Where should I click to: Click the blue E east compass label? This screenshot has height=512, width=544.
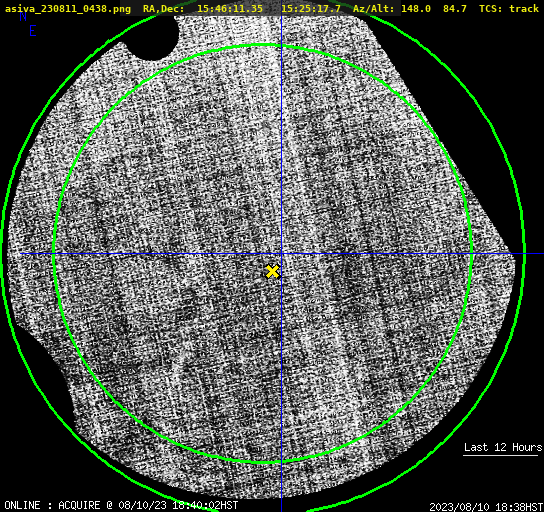point(33,31)
